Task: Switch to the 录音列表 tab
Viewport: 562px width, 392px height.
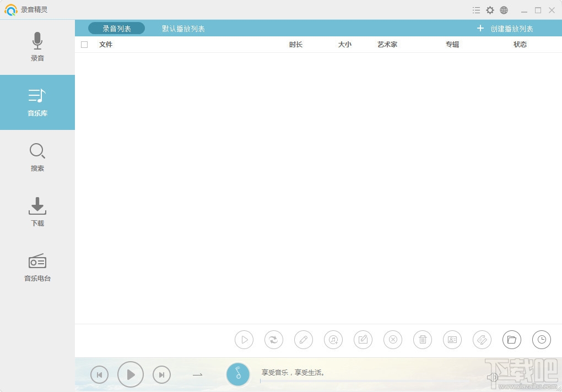Action: pyautogui.click(x=116, y=28)
